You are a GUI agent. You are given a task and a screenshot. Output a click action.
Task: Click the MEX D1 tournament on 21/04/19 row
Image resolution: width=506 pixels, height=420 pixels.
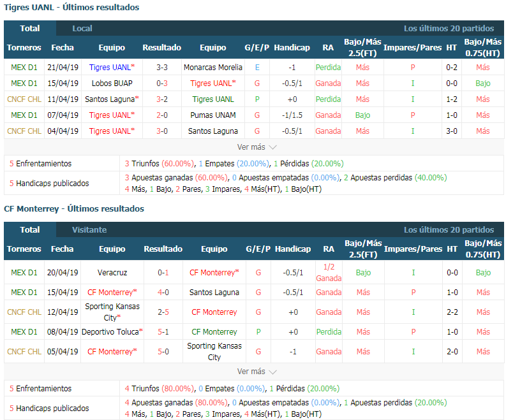24,68
